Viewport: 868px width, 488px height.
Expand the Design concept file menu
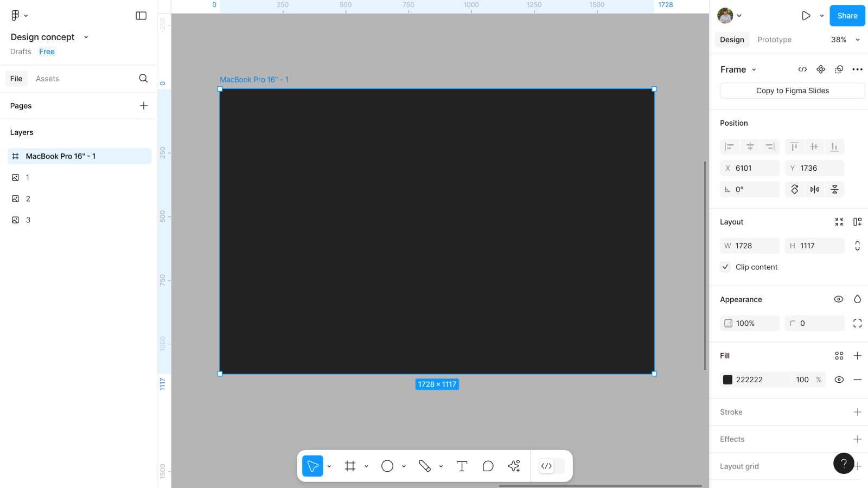point(86,37)
